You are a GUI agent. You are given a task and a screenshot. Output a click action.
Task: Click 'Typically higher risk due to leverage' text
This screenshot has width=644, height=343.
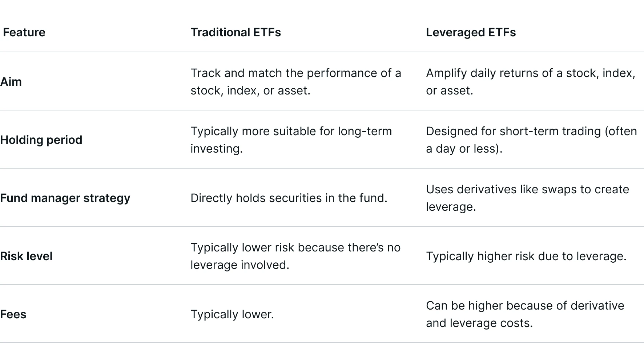click(x=526, y=256)
